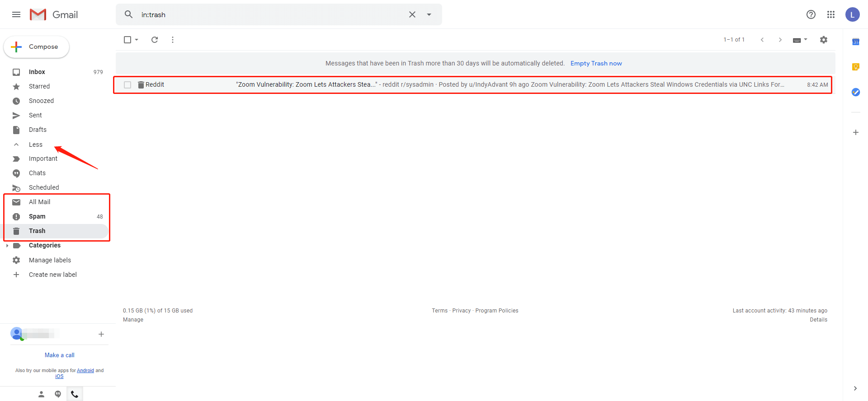Viewport: 868px width, 401px height.
Task: Click the search magnifier icon
Action: 129,14
